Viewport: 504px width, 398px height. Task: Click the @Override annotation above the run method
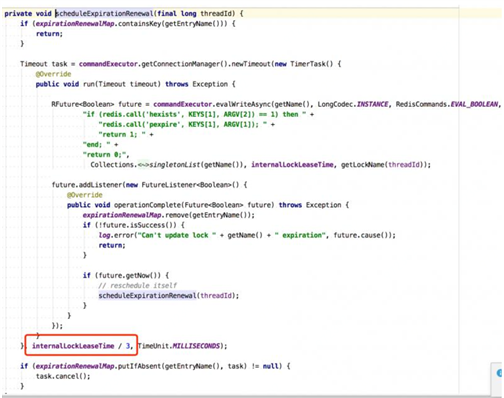pyautogui.click(x=53, y=74)
